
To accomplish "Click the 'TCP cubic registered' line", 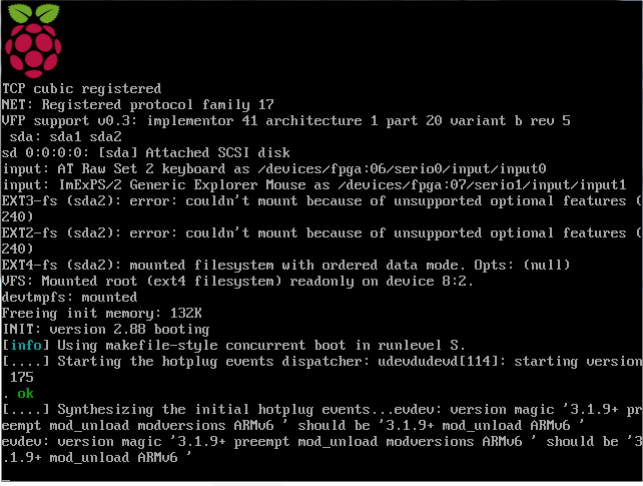I will coord(81,89).
